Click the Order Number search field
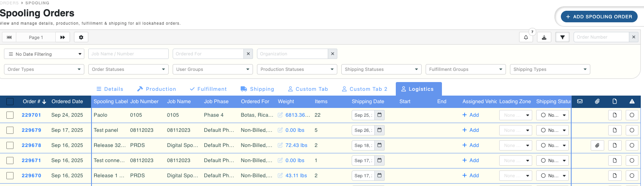This screenshot has height=186, width=644. [601, 37]
